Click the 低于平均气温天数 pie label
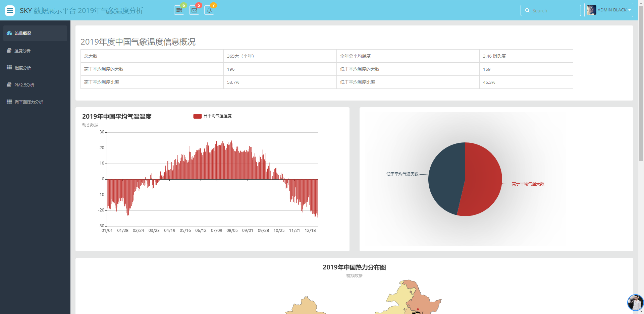 (402, 174)
